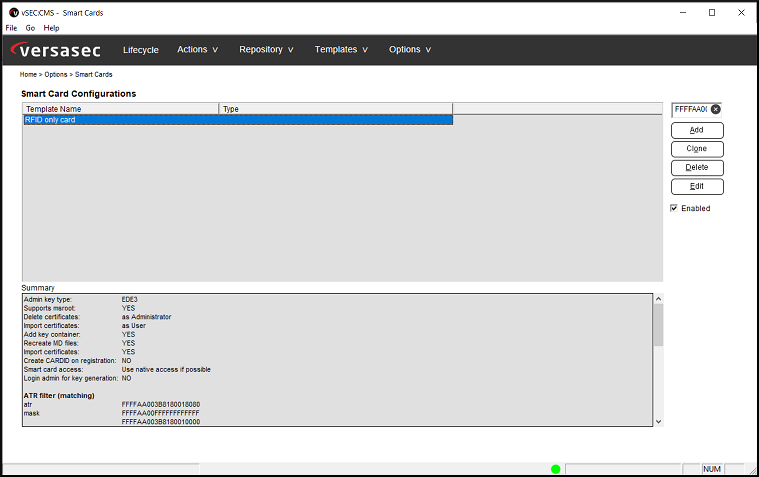
Task: Click the Add button
Action: coord(697,130)
